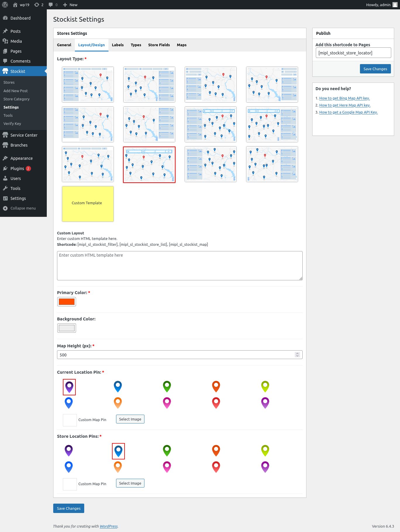Select the purple Current Location pin option
The image size is (400, 532).
69,387
